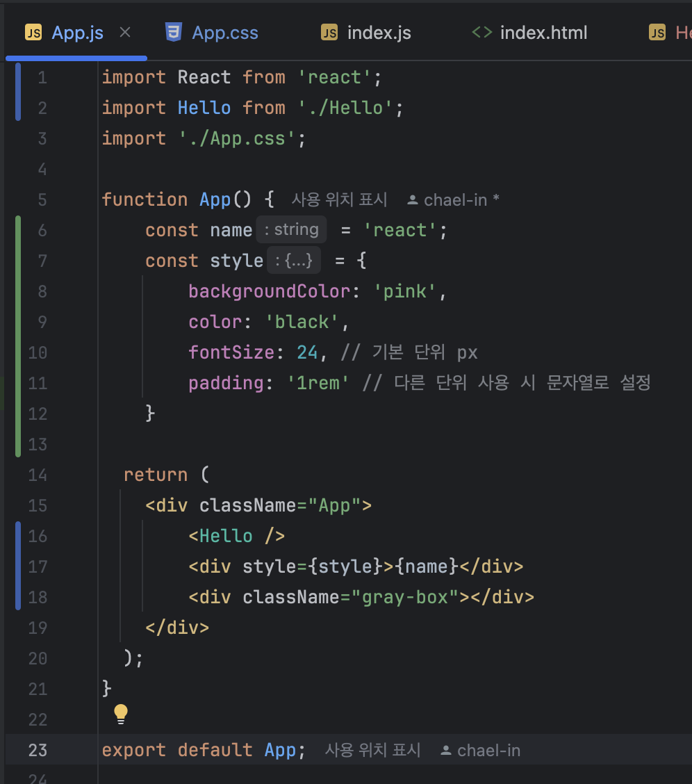Expand the ': {...}' type inlay hint
Viewport: 692px width, 784px height.
pos(294,260)
